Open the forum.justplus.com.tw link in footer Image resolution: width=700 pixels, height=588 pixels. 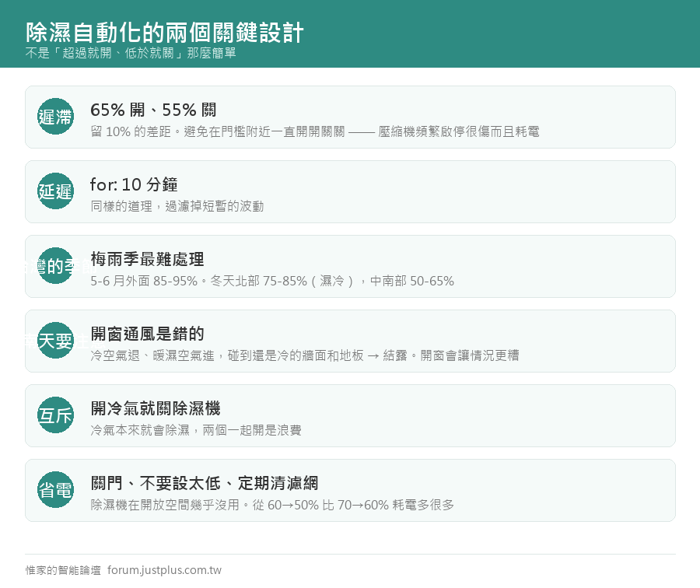[164, 570]
